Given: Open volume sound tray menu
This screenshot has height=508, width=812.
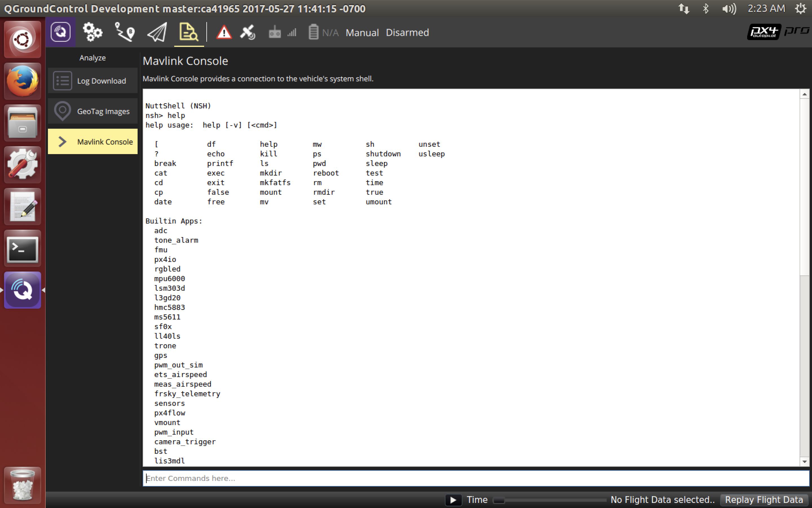Looking at the screenshot, I should (x=729, y=8).
